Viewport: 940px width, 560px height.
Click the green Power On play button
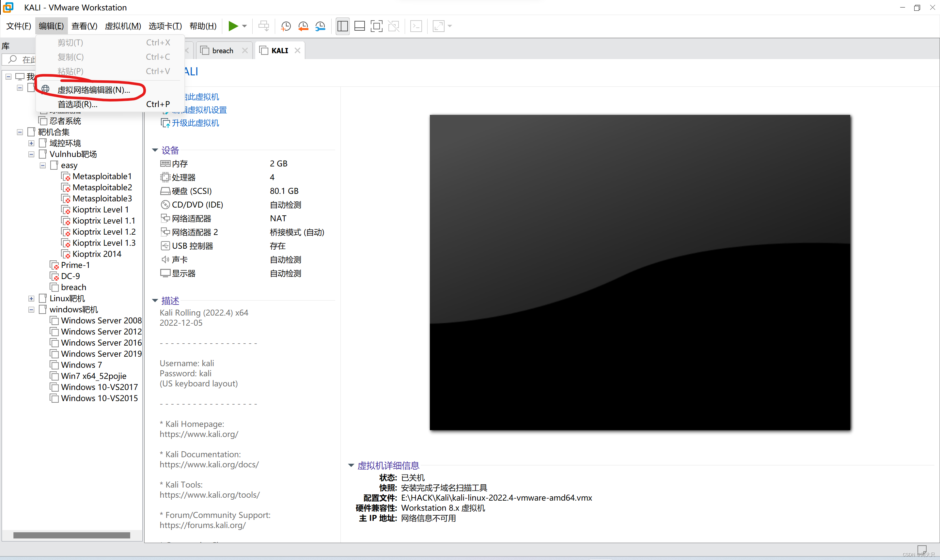(x=233, y=26)
